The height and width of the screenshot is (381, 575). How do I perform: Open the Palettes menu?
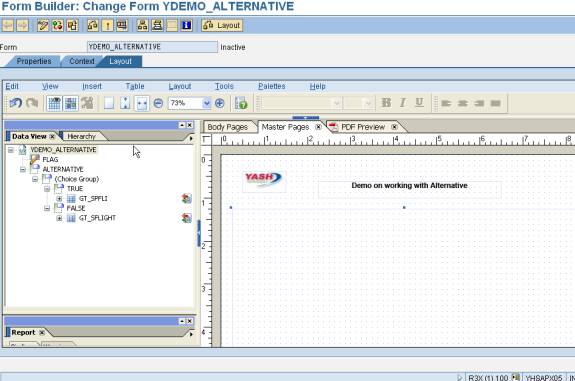pos(272,87)
